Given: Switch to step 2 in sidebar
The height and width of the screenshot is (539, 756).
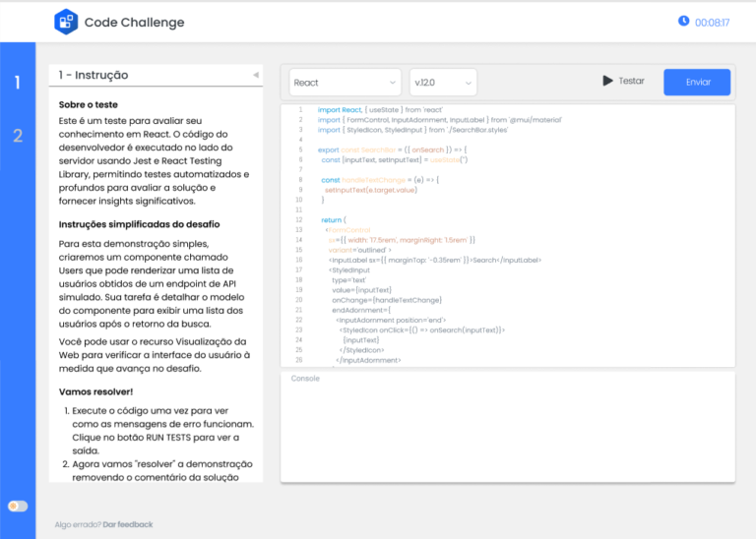Looking at the screenshot, I should point(17,136).
